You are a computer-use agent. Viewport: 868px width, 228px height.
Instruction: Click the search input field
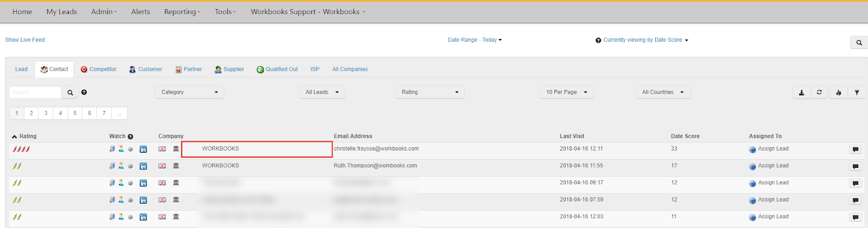tap(35, 93)
